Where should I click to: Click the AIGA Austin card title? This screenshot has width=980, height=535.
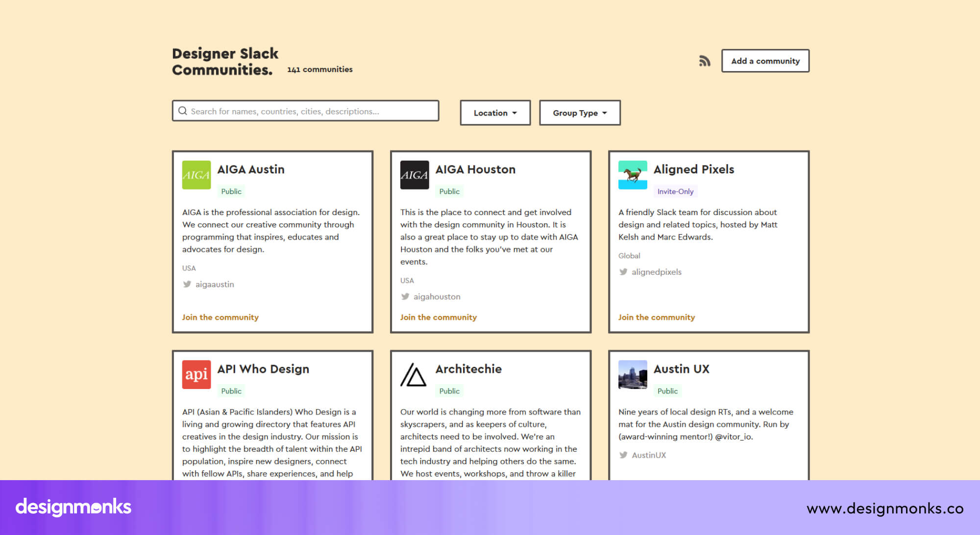250,169
